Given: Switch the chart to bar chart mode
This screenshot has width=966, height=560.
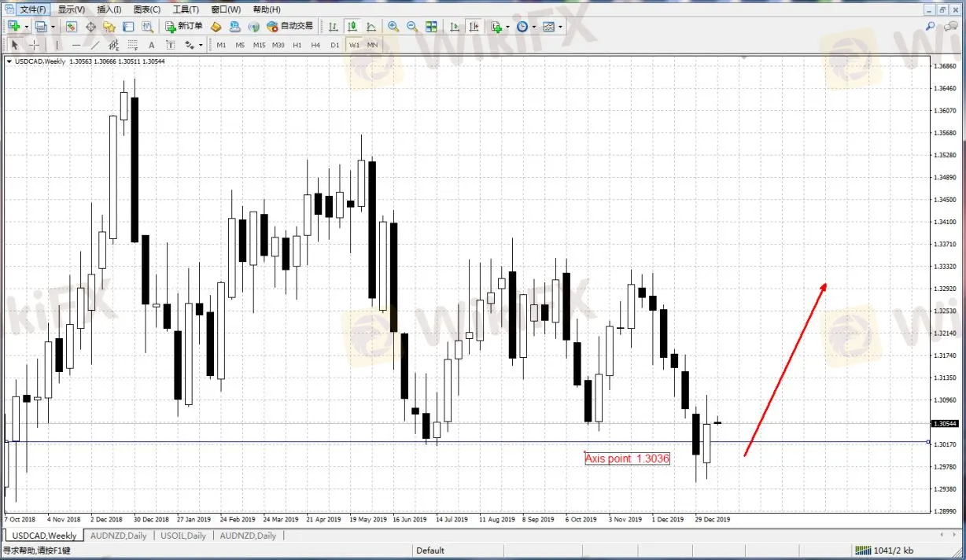Looking at the screenshot, I should click(x=333, y=26).
